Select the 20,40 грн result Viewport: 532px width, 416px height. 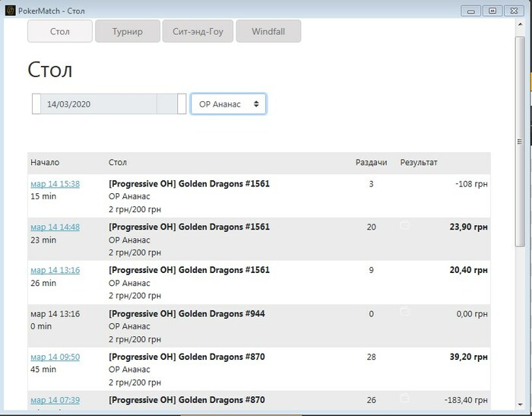pyautogui.click(x=469, y=270)
